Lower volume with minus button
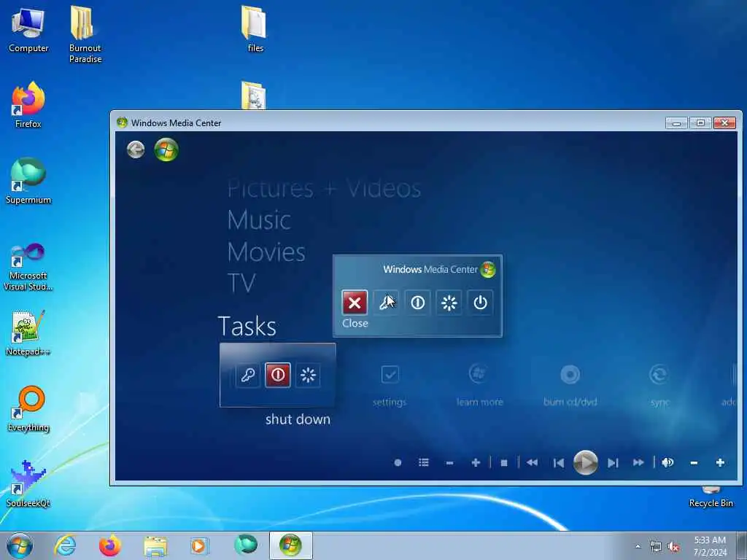This screenshot has width=747, height=560. [694, 462]
